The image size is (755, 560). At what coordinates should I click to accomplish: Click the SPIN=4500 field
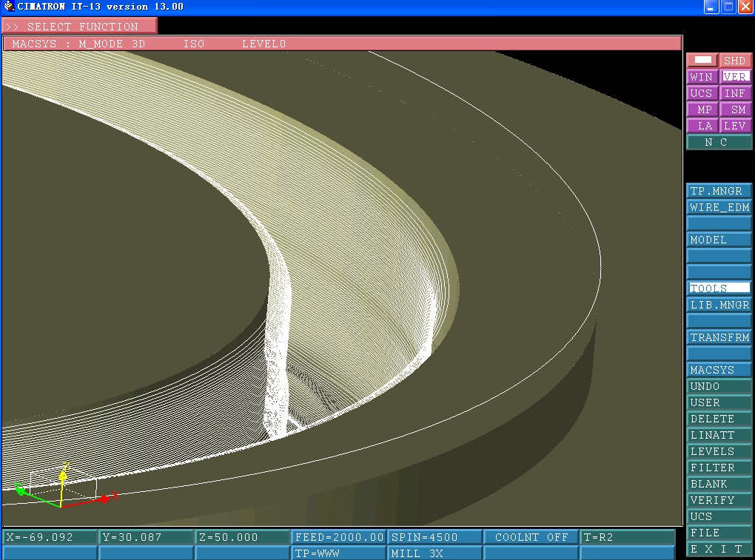tap(434, 537)
